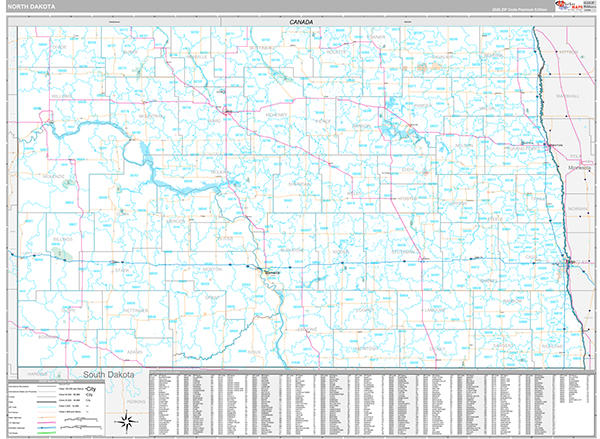
Task: Select the MOUNTRAIL county label
Action: point(151,116)
